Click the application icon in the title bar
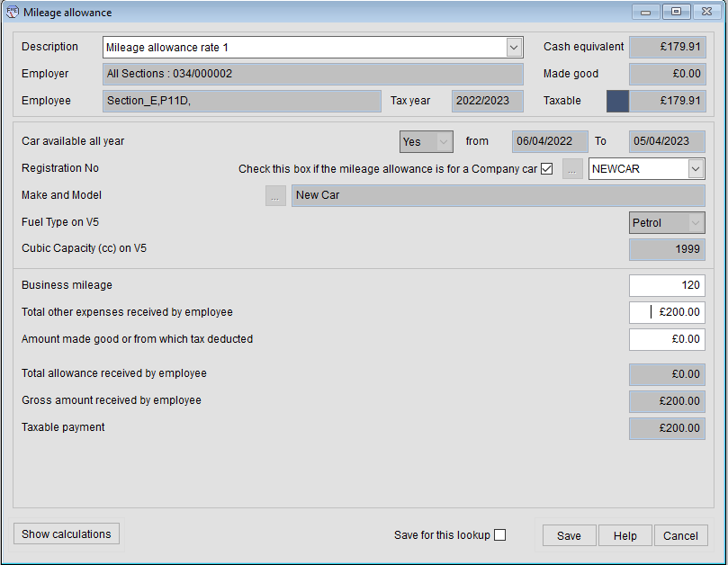728x565 pixels. pyautogui.click(x=13, y=12)
